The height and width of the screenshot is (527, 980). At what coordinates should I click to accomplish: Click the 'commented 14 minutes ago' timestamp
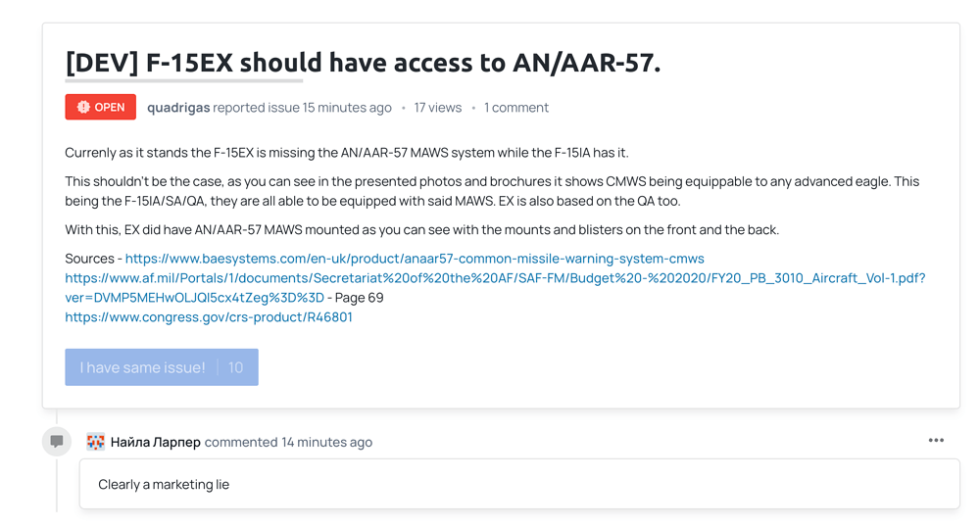288,442
